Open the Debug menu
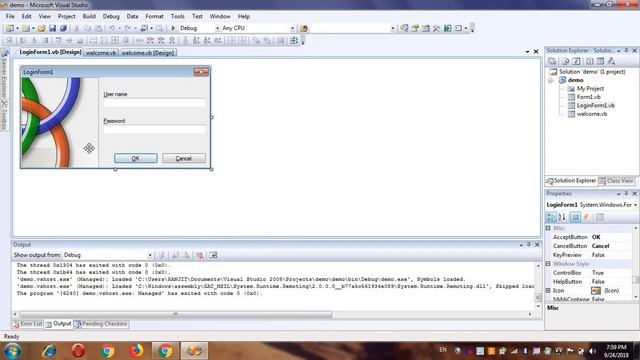The image size is (640, 360). (111, 16)
